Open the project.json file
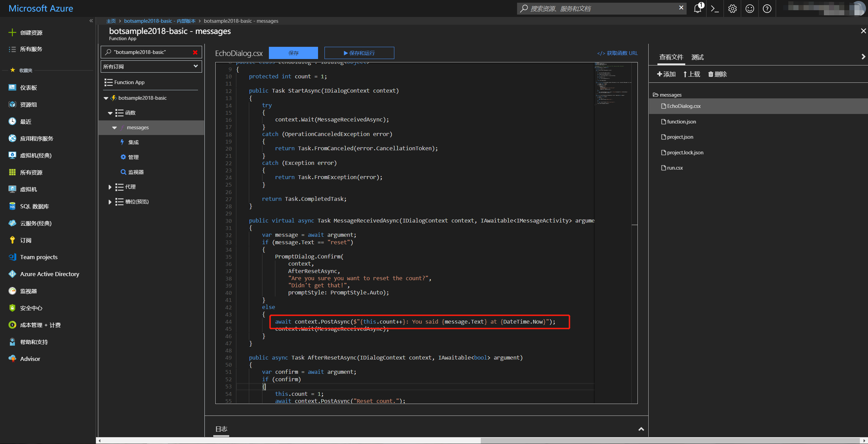 (x=679, y=136)
